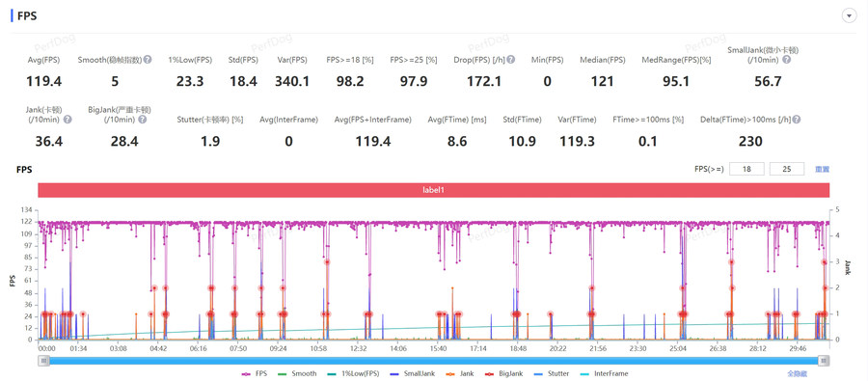
Task: Select the FPS>=25 [%] value 97.9
Action: pos(413,82)
